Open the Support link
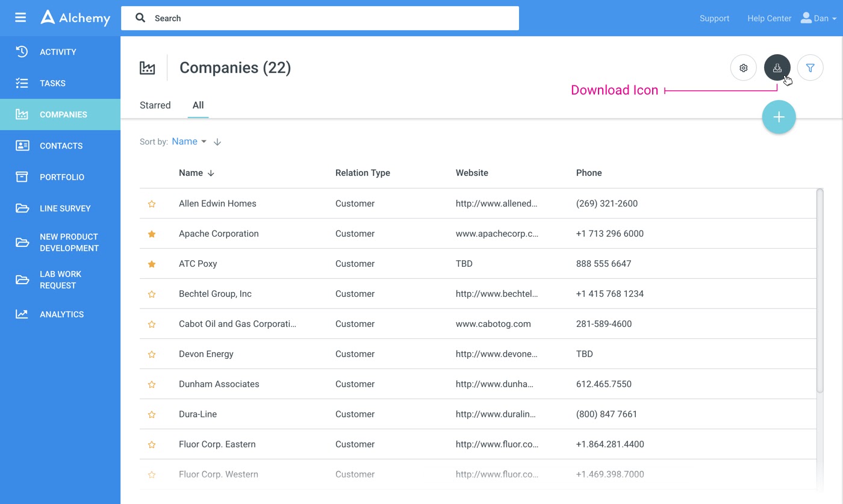 pyautogui.click(x=714, y=18)
